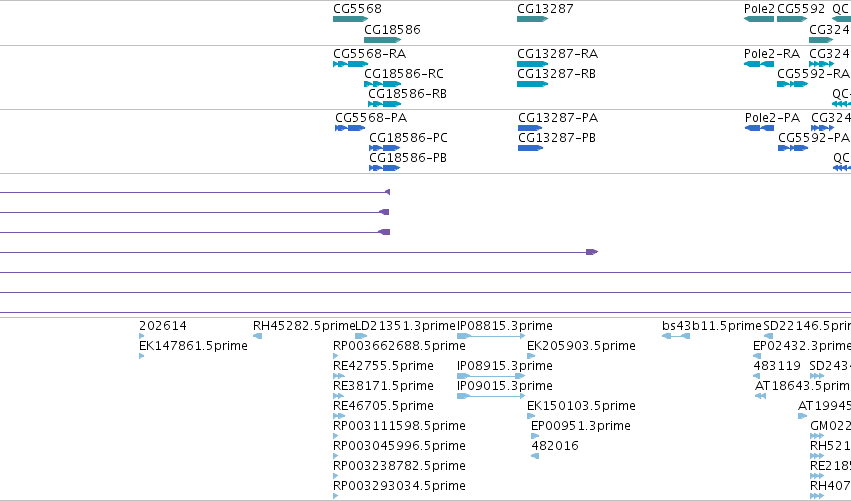Open the EP00951.3prime EST label
The height and width of the screenshot is (501, 851).
coord(581,426)
